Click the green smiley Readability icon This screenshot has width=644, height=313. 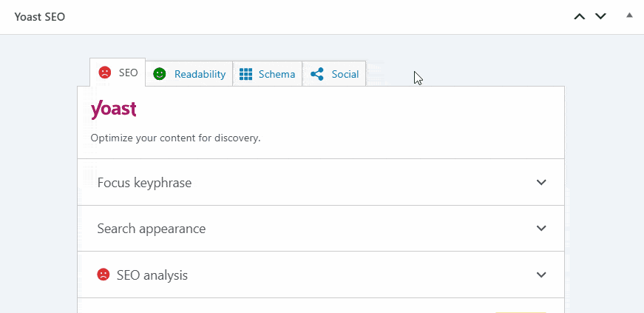pyautogui.click(x=160, y=74)
